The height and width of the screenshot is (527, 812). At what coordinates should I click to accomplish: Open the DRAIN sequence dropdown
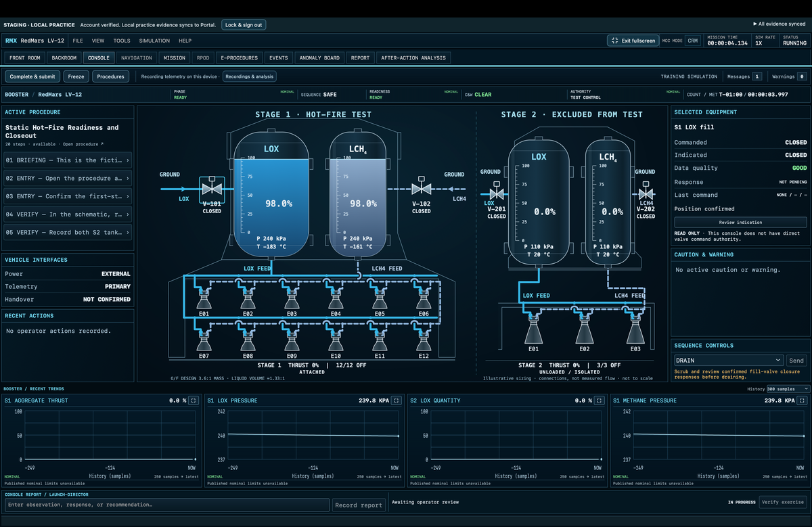click(728, 361)
